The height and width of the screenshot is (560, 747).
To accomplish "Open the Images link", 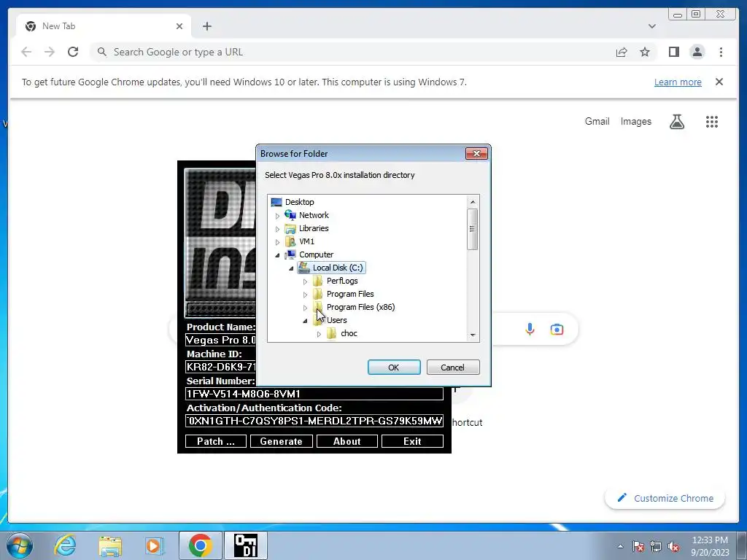I will tap(635, 122).
